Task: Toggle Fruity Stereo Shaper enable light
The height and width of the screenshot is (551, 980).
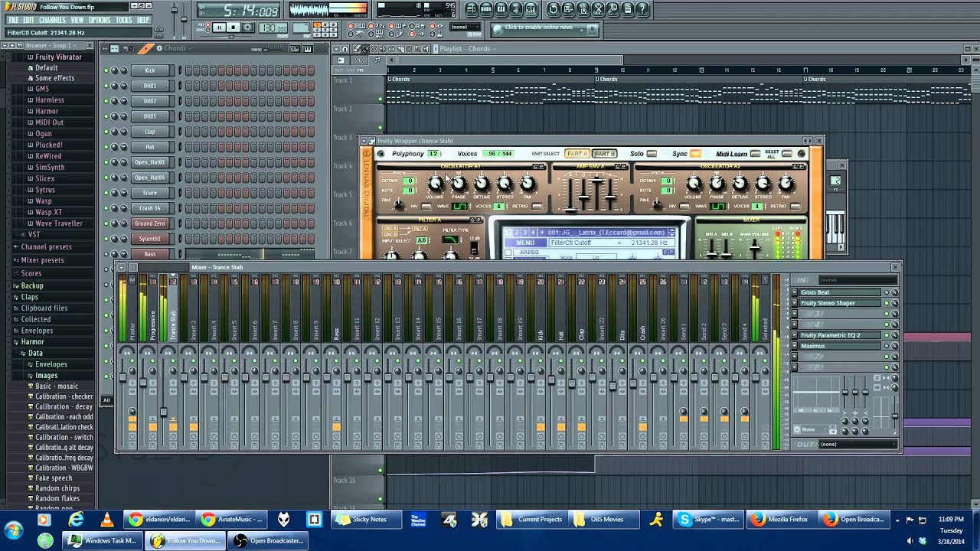Action: pyautogui.click(x=887, y=303)
